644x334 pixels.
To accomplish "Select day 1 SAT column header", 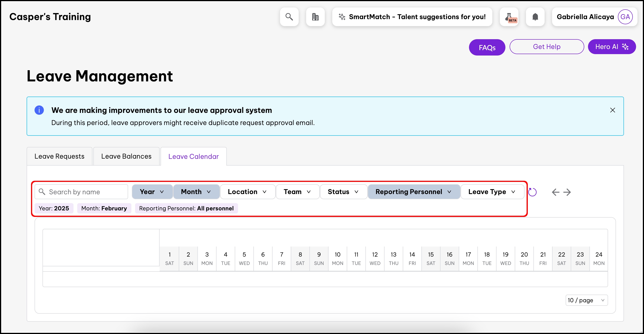I will pos(169,259).
